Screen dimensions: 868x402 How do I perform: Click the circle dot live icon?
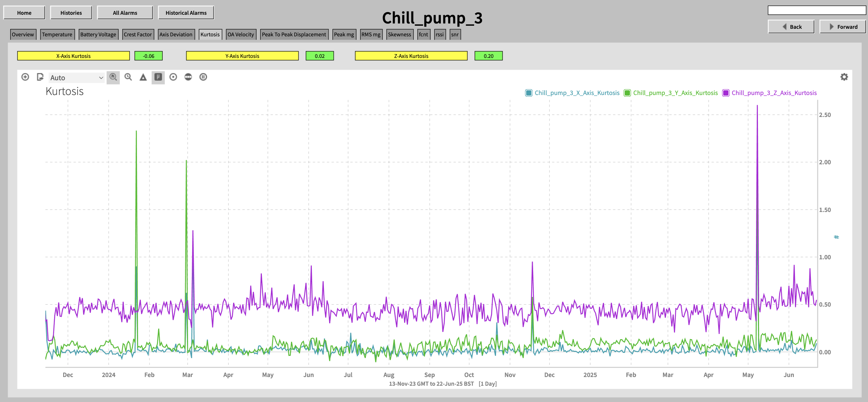tap(173, 77)
